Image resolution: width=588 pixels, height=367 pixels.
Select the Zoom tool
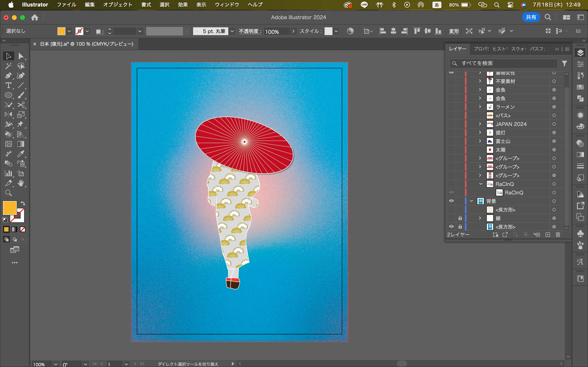[x=8, y=193]
